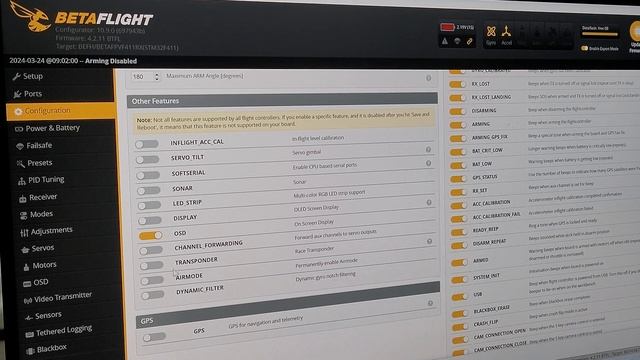Turn off the DISARMING beeper toggle

point(458,111)
